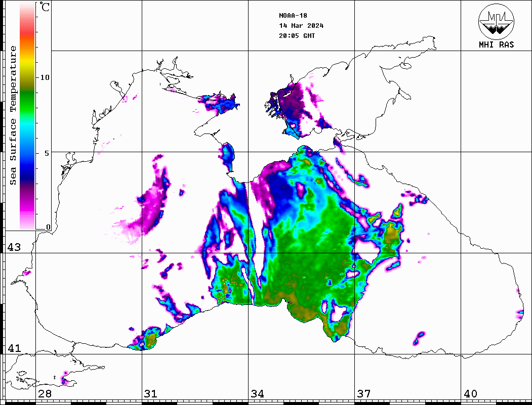Click the longitude label '40'
The image size is (532, 405).
pyautogui.click(x=470, y=394)
